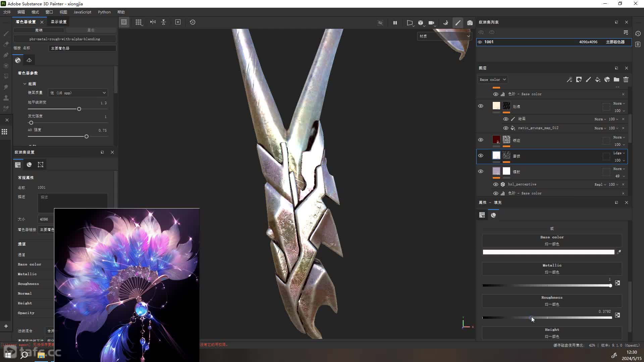Open the JavaScript menu
644x362 pixels.
click(x=82, y=12)
